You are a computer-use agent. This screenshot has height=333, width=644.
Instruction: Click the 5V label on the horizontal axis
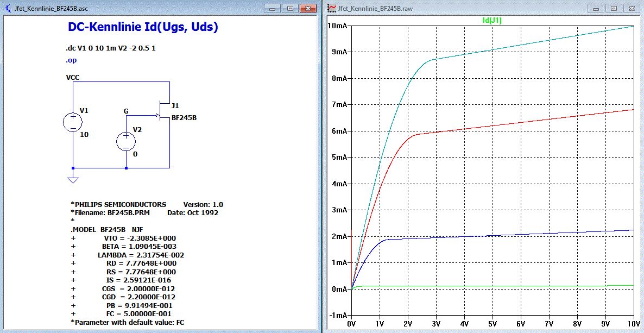[x=492, y=323]
